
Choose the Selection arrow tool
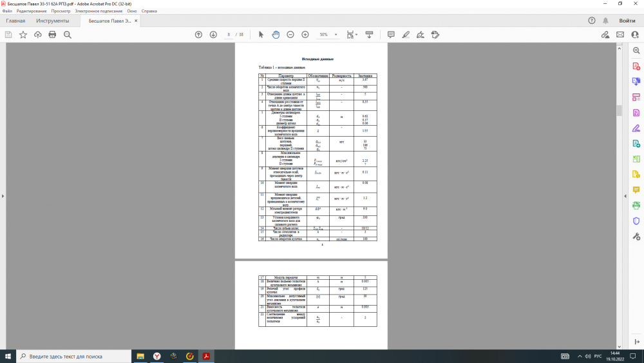click(261, 35)
